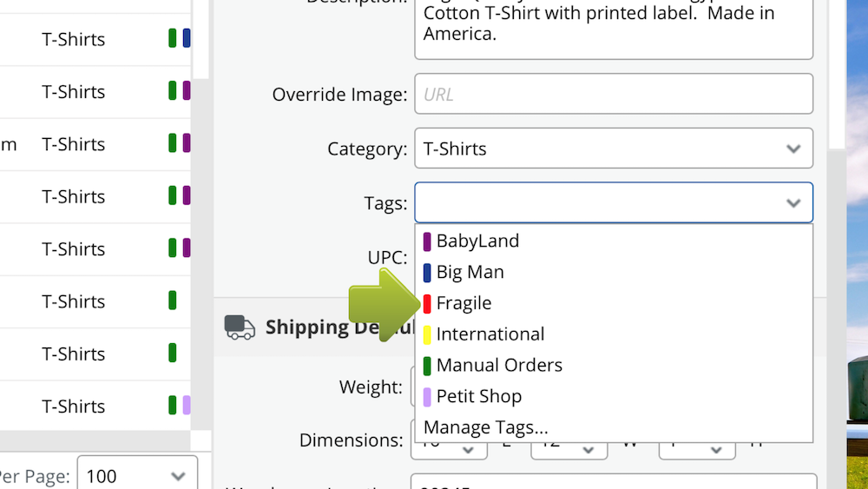This screenshot has width=868, height=489.
Task: Click last row light purple tag indicator
Action: (x=186, y=406)
